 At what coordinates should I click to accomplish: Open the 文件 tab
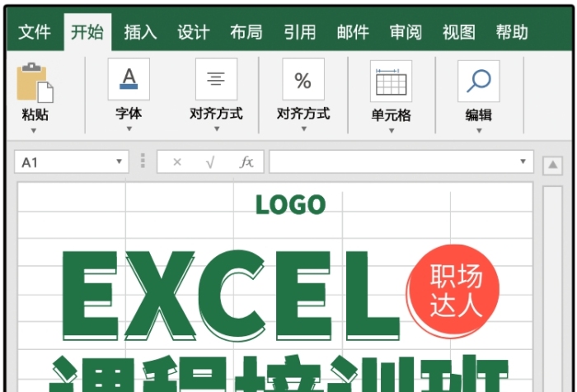pos(35,32)
